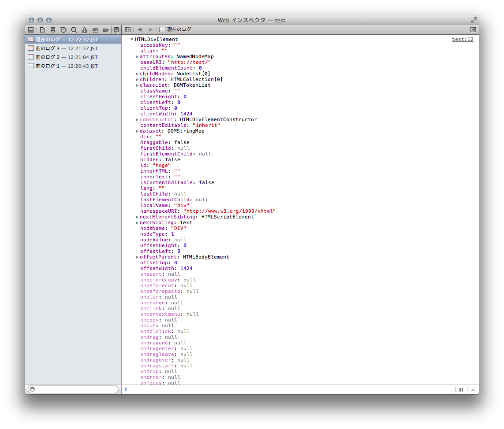The image size is (504, 429).
Task: Click the dock inspector window icon
Action: point(31,30)
